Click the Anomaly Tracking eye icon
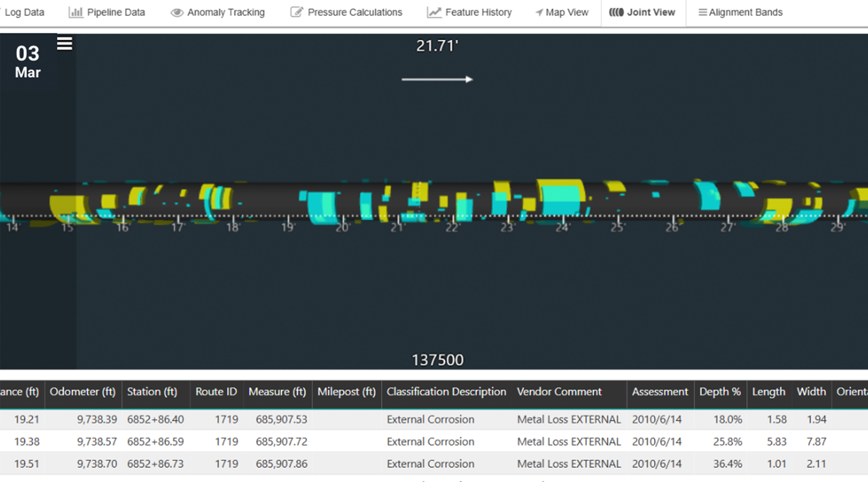The width and height of the screenshot is (868, 482). (x=177, y=13)
